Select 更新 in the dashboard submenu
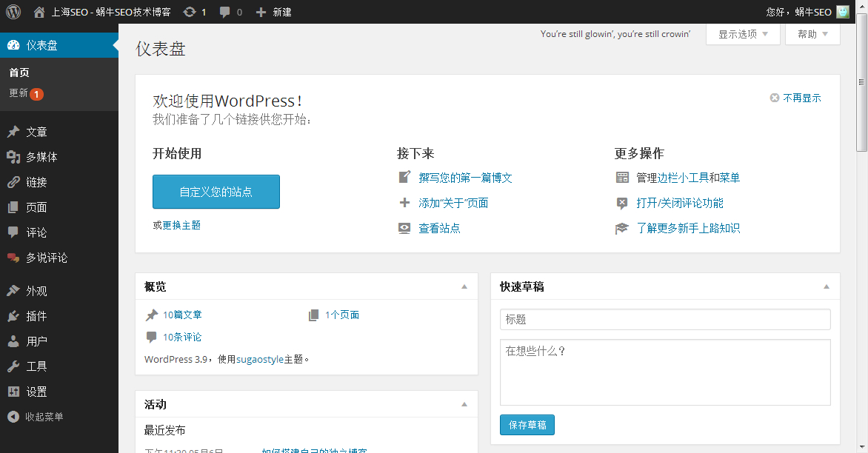Screen dimensions: 868x453 [x=19, y=93]
